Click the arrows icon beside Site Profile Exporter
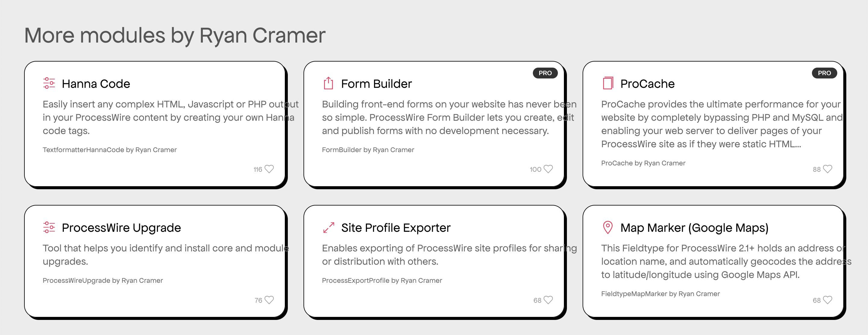The image size is (868, 335). (329, 227)
